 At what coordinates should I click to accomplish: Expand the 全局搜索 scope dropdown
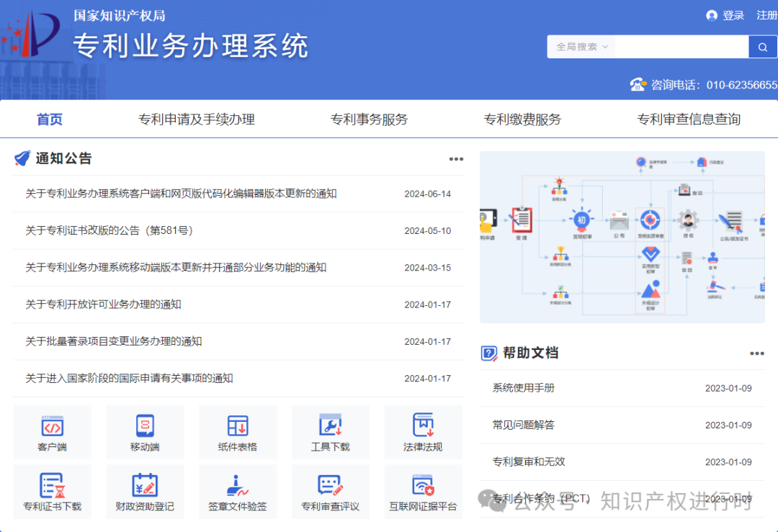click(x=582, y=47)
